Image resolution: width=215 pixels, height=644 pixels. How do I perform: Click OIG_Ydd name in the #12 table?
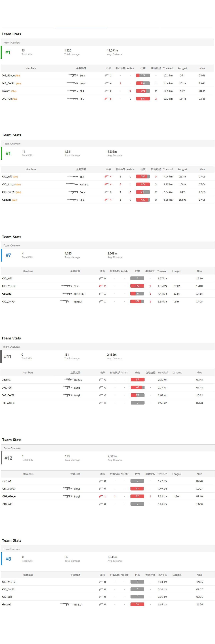point(7,504)
